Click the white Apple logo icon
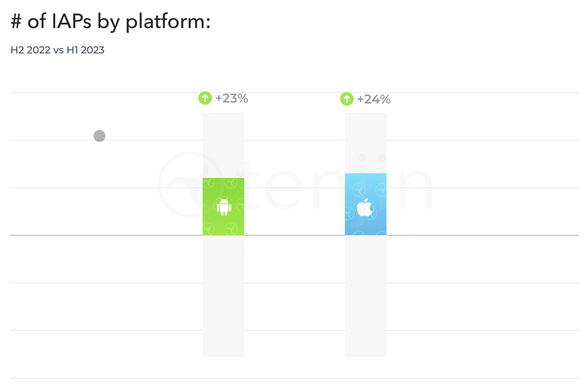The height and width of the screenshot is (392, 587). [x=364, y=207]
